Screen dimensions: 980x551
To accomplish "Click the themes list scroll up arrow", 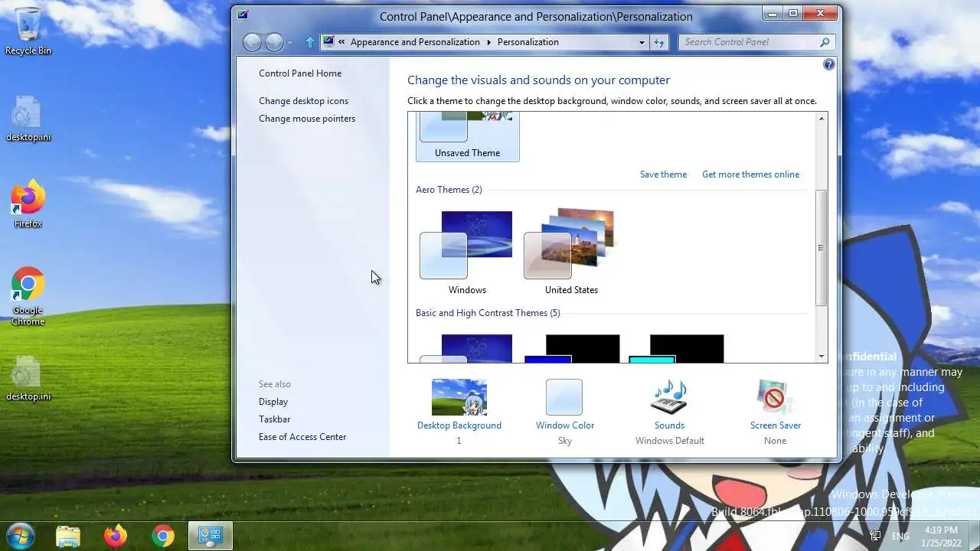I will [822, 119].
